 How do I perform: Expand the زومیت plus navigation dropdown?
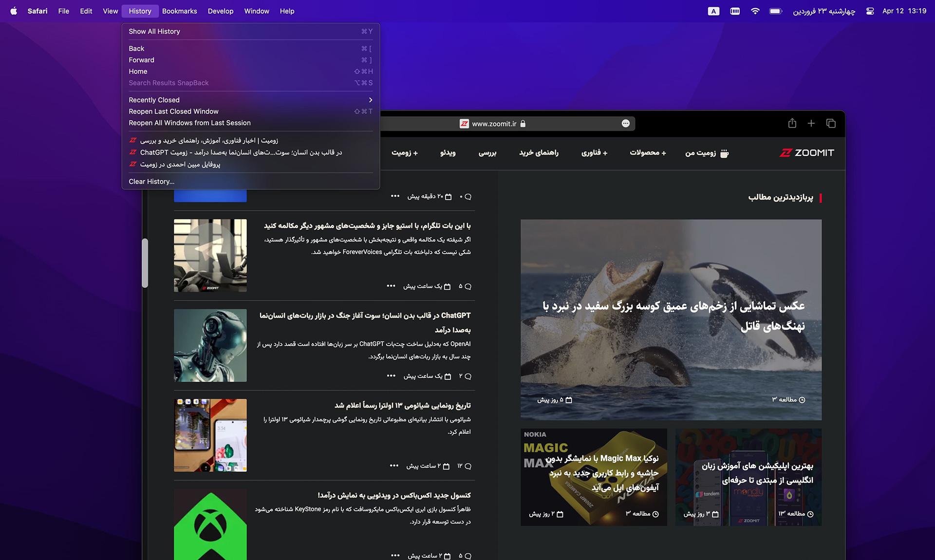coord(405,153)
